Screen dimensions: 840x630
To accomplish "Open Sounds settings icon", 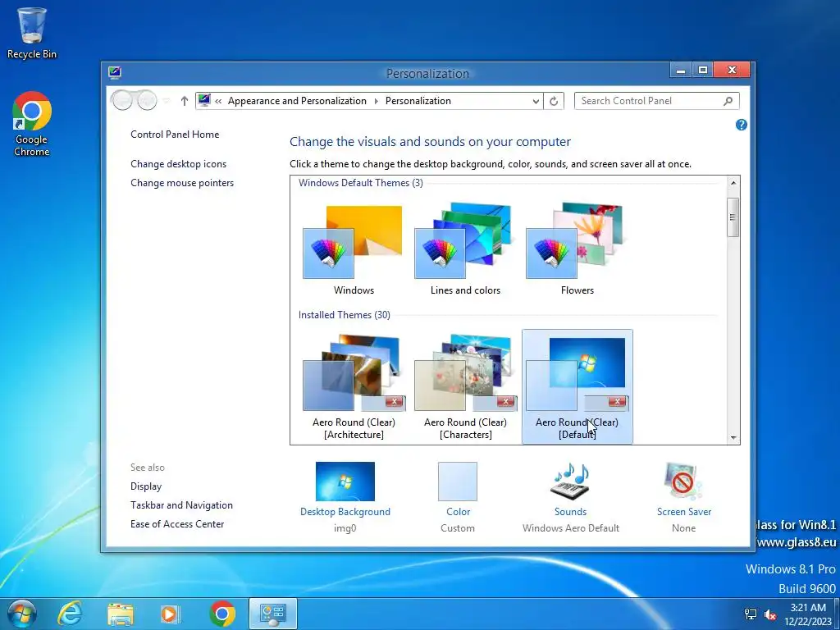I will (571, 481).
